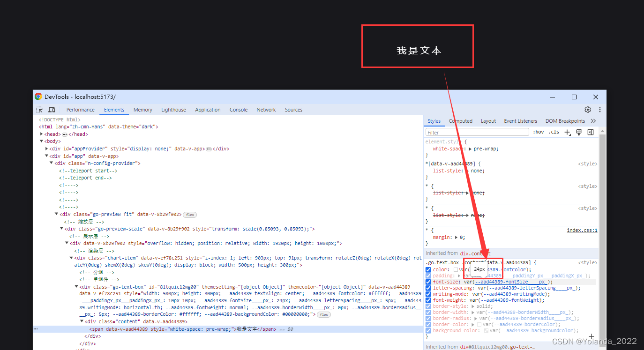This screenshot has height=350, width=644.
Task: Open the Computed tab in Styles panel
Action: point(460,120)
